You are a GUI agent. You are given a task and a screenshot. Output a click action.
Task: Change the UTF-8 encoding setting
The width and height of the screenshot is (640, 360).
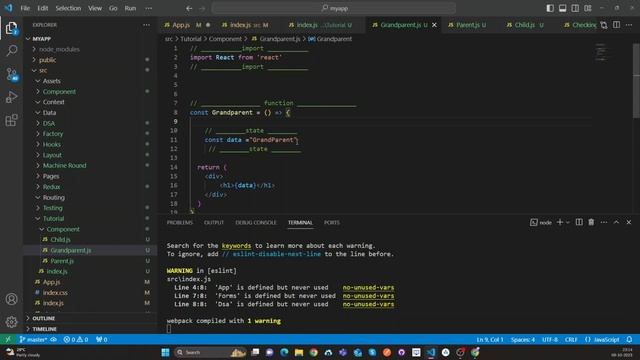[550, 340]
